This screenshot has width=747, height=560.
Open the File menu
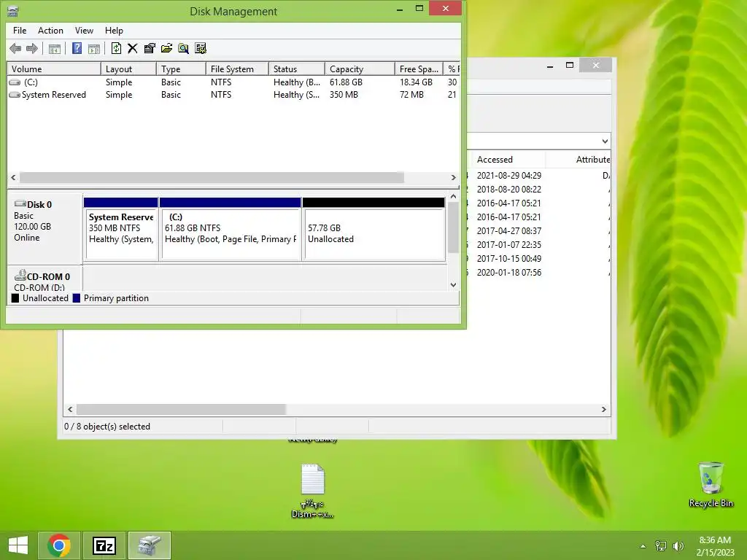click(x=20, y=31)
